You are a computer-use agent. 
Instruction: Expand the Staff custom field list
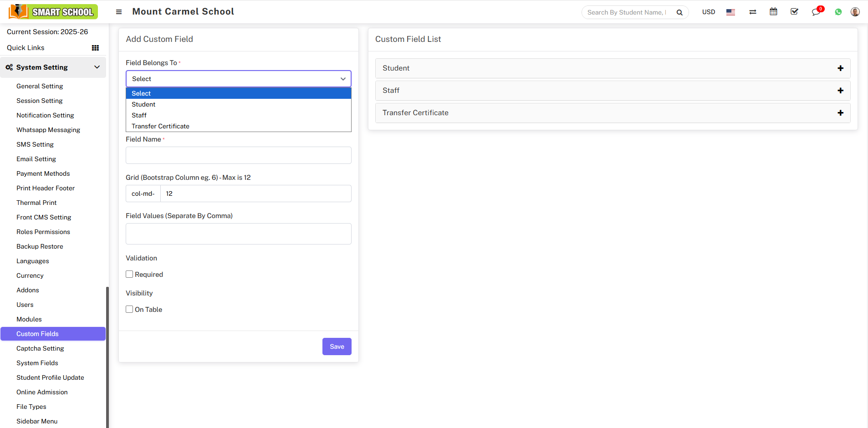coord(840,91)
